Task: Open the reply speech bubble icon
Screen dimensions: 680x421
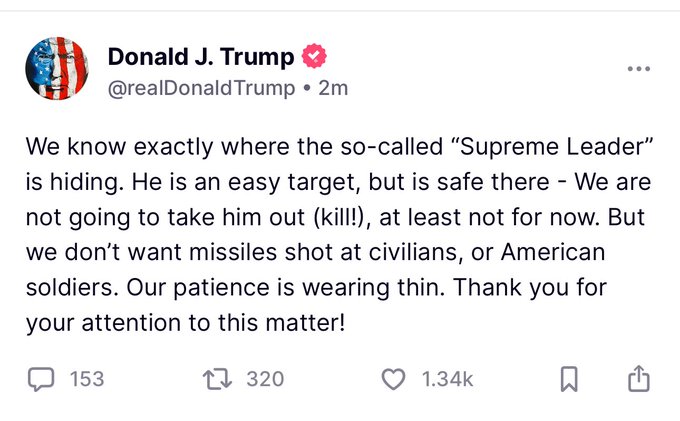Action: 40,379
